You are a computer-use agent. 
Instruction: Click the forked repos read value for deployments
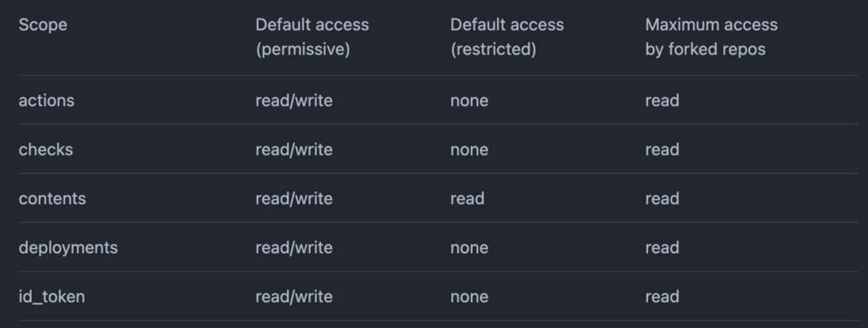pos(662,247)
